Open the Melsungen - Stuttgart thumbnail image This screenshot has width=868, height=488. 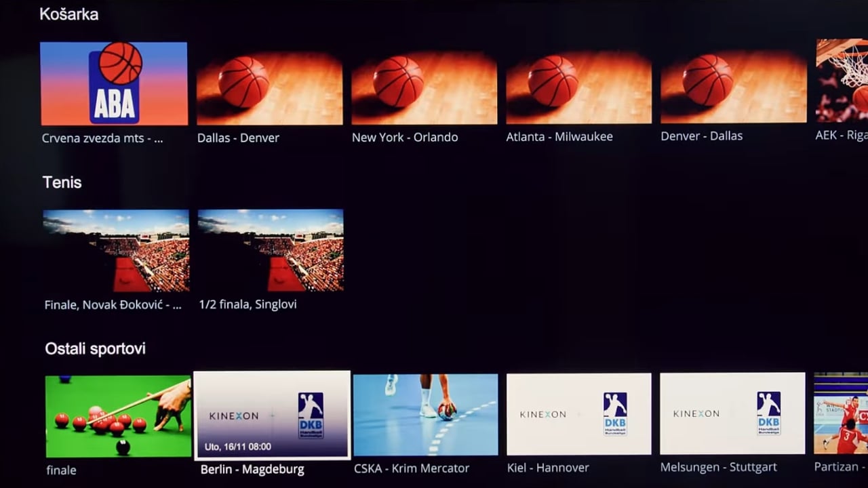732,413
